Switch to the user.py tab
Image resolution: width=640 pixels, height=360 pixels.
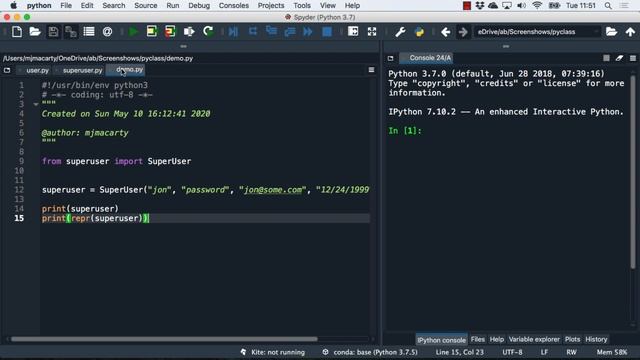click(37, 70)
